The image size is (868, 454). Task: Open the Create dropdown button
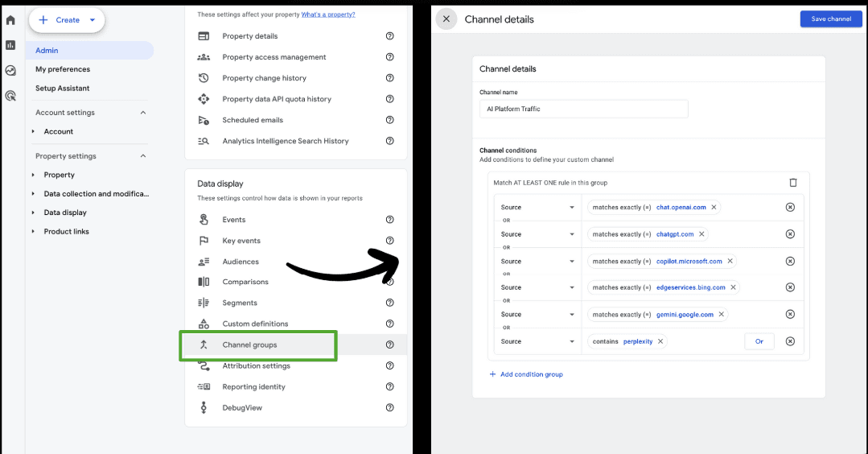click(67, 20)
